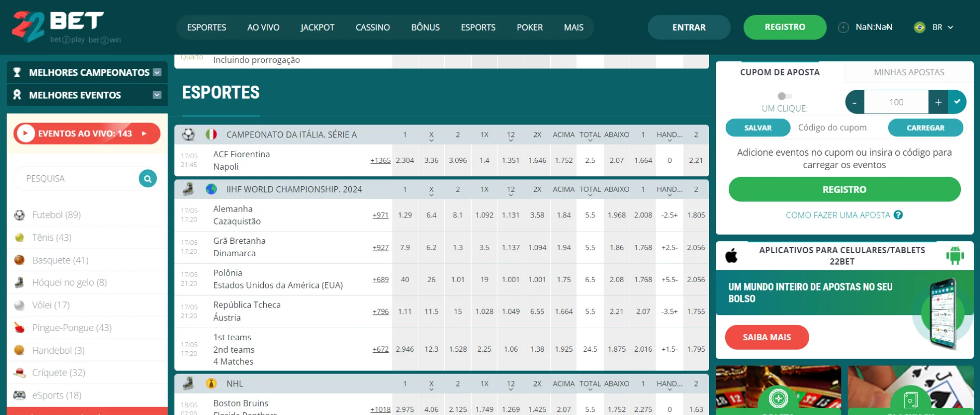The image size is (980, 415).
Task: Click the Android app download icon
Action: pyautogui.click(x=955, y=255)
